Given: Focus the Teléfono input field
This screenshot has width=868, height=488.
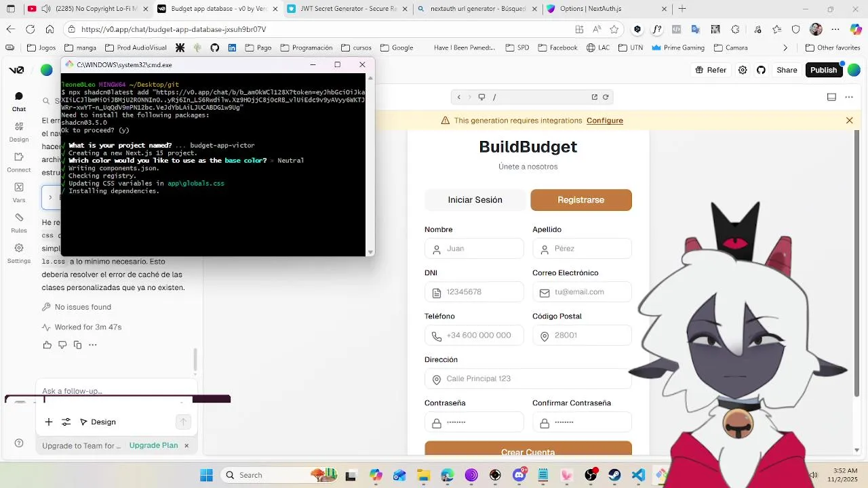Looking at the screenshot, I should point(474,335).
